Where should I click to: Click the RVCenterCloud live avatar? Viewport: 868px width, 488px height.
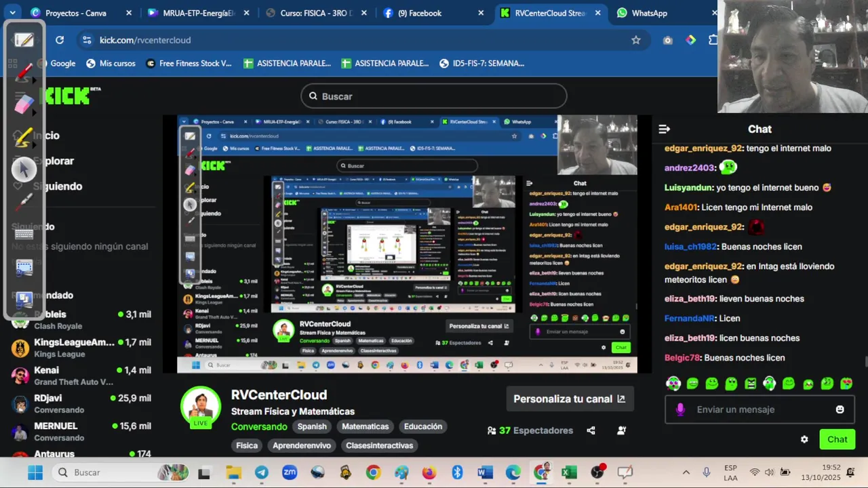(201, 407)
